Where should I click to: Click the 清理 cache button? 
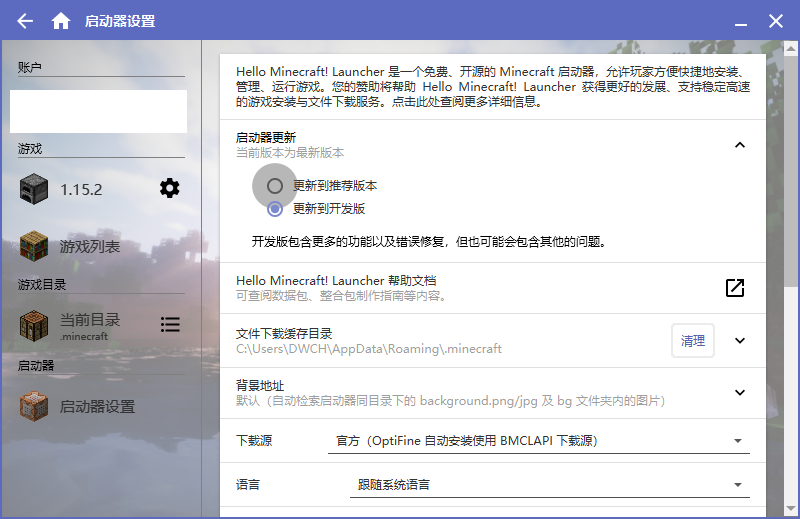click(692, 340)
